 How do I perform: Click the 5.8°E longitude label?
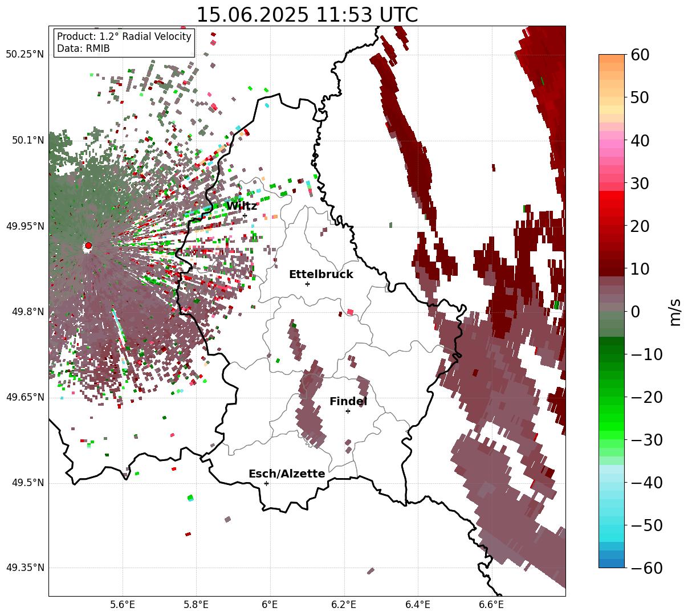pos(196,605)
